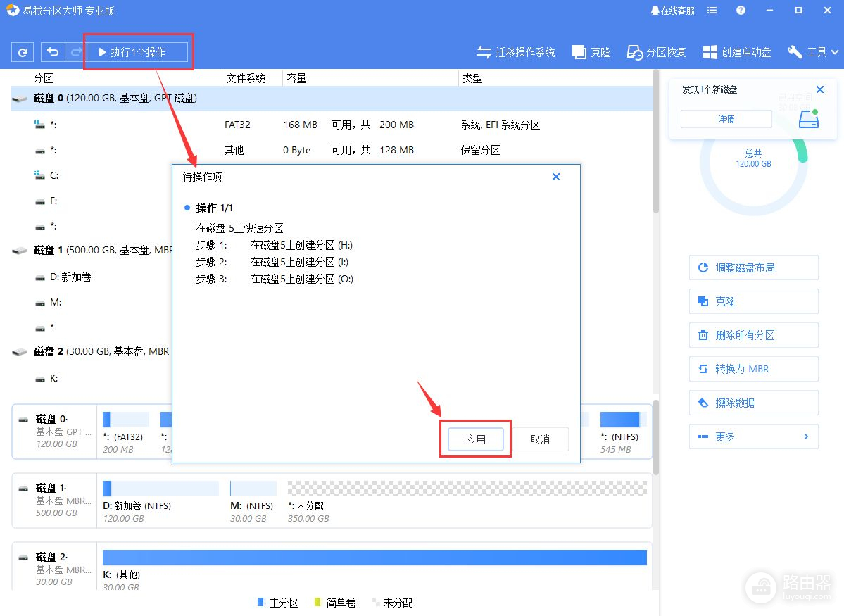Click Execute 1 Operation (执行1个操作) button
Image resolution: width=844 pixels, height=616 pixels.
click(x=138, y=52)
